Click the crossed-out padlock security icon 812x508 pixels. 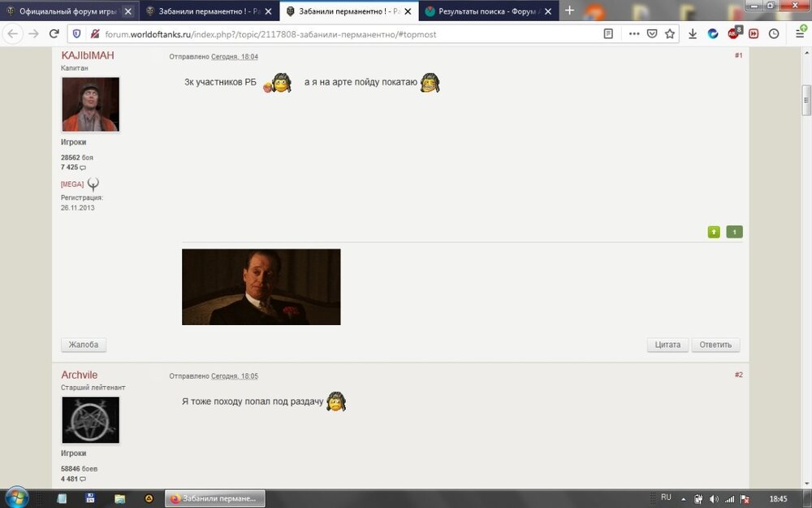(x=94, y=33)
